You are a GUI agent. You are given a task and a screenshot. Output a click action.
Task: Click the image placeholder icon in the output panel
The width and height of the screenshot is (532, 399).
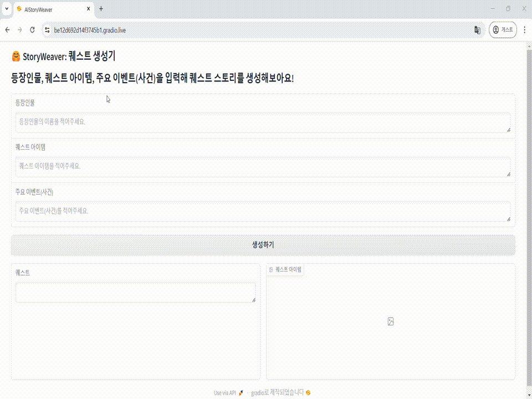(x=391, y=321)
